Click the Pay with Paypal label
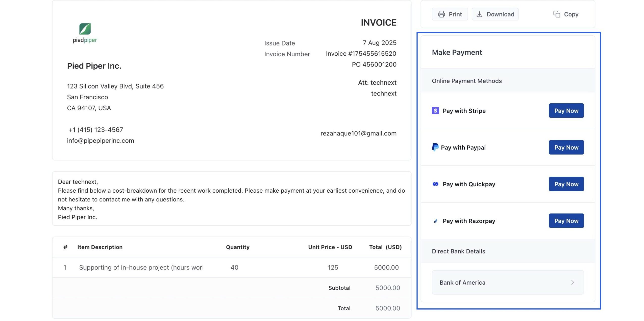The height and width of the screenshot is (321, 644). pos(463,147)
